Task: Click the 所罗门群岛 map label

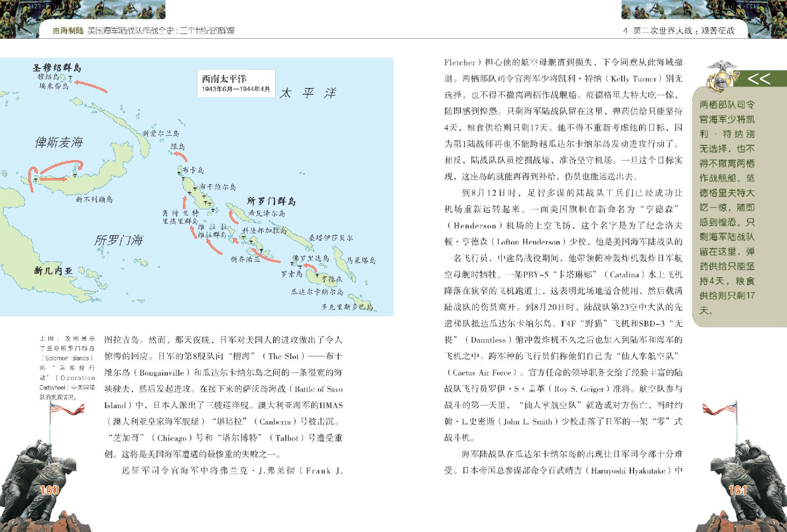Action: 271,201
